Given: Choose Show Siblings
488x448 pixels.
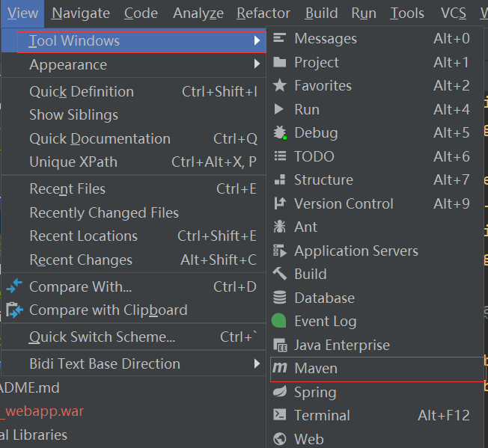Looking at the screenshot, I should click(x=134, y=114).
